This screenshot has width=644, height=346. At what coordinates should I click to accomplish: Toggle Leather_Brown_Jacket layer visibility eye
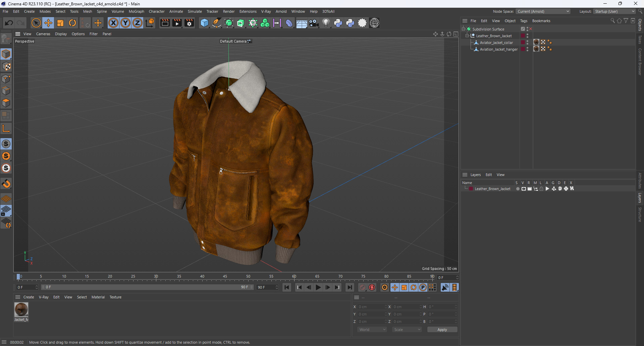click(x=524, y=189)
